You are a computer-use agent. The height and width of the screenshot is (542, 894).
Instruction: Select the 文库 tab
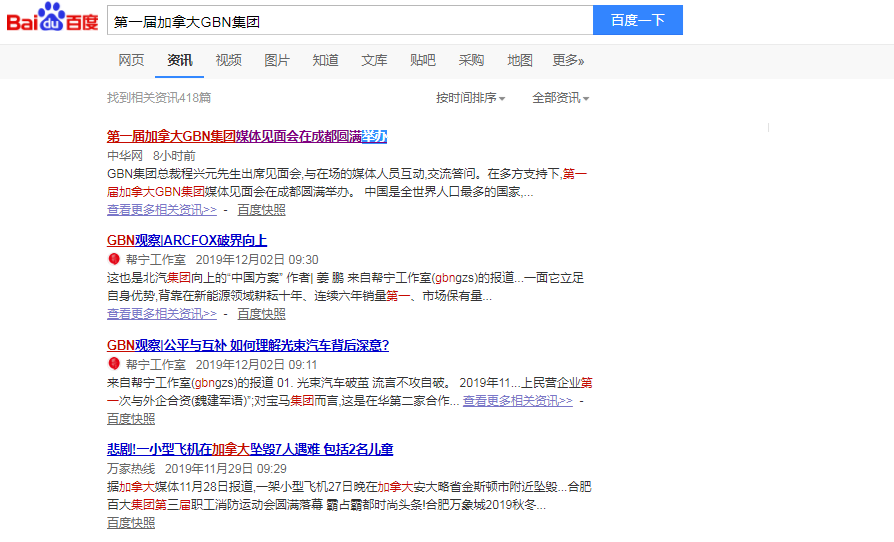coord(374,61)
